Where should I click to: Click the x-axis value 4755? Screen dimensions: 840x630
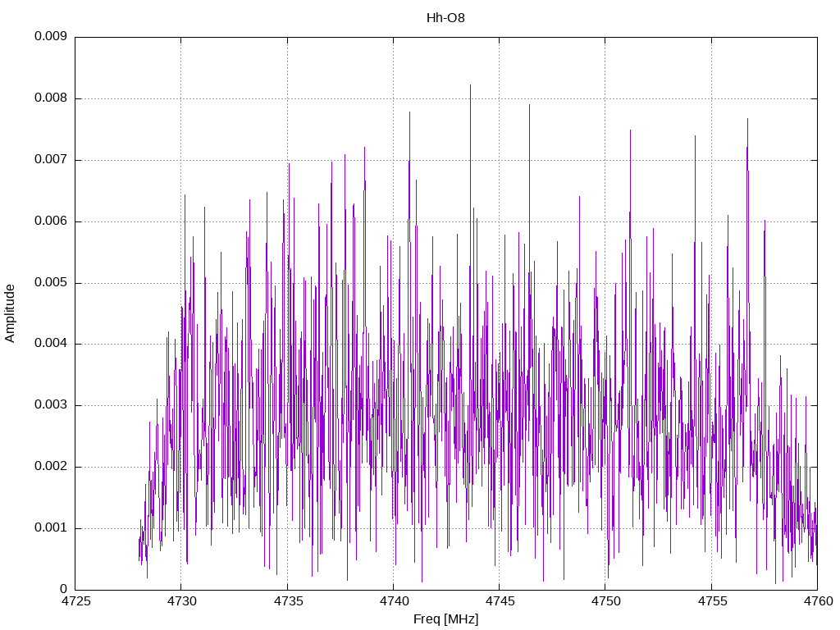point(712,601)
